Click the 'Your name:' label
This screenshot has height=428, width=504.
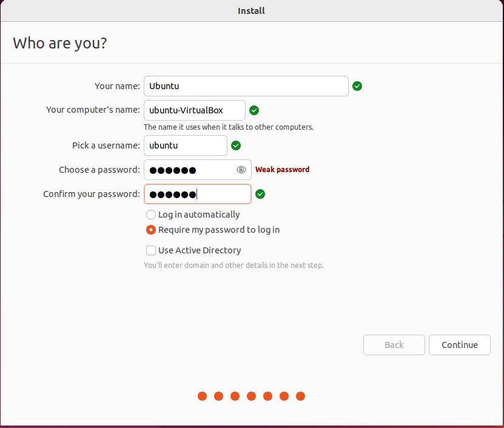(x=117, y=86)
